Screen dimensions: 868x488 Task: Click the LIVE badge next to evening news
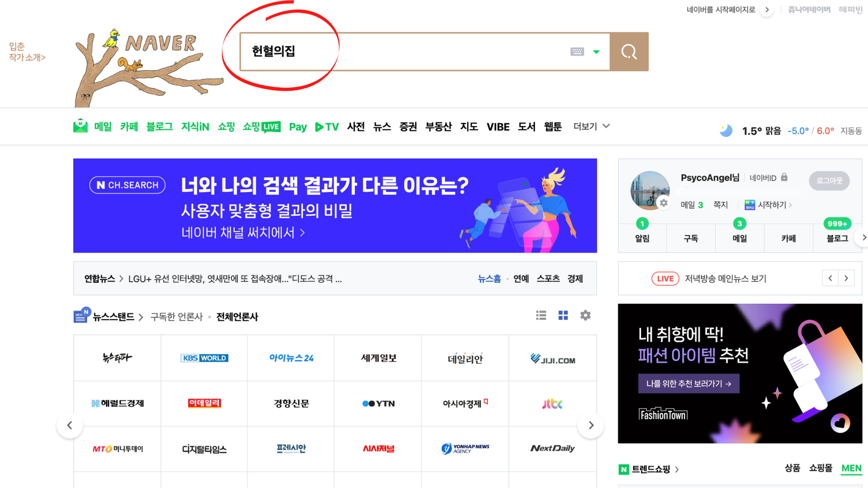665,278
